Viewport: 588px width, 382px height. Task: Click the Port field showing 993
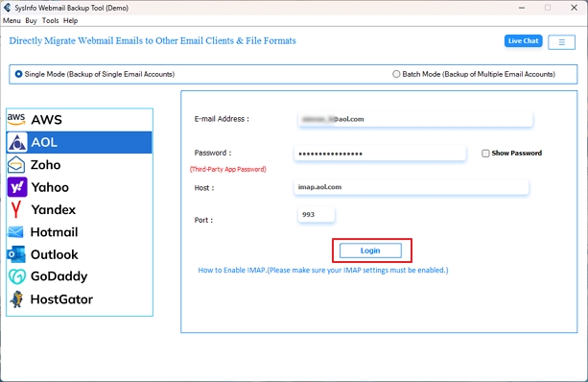(x=317, y=214)
